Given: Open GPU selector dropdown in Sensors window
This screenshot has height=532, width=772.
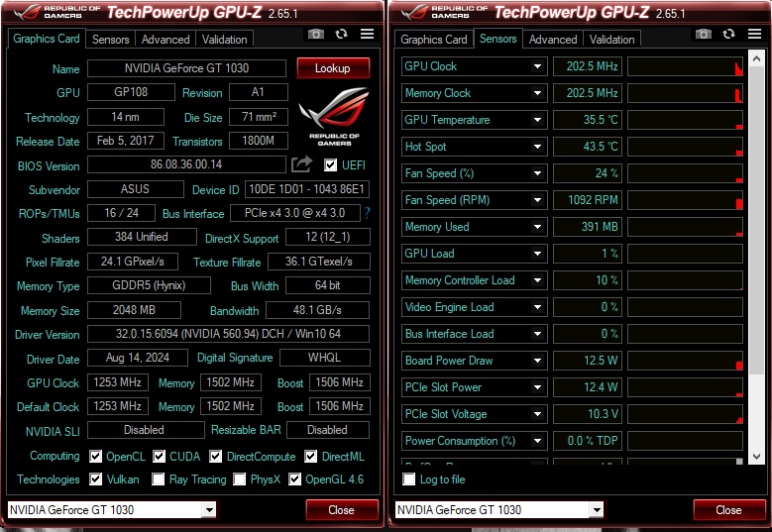Looking at the screenshot, I should coord(597,510).
